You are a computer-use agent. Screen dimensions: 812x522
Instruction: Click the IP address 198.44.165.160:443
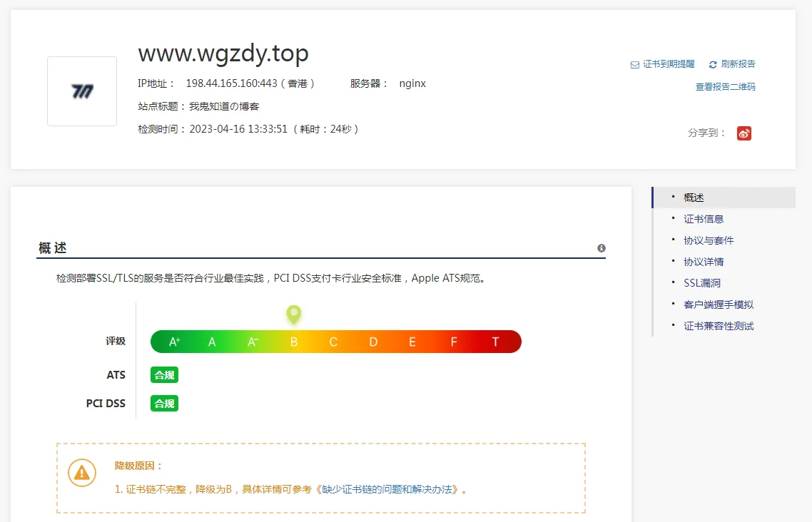click(x=231, y=84)
